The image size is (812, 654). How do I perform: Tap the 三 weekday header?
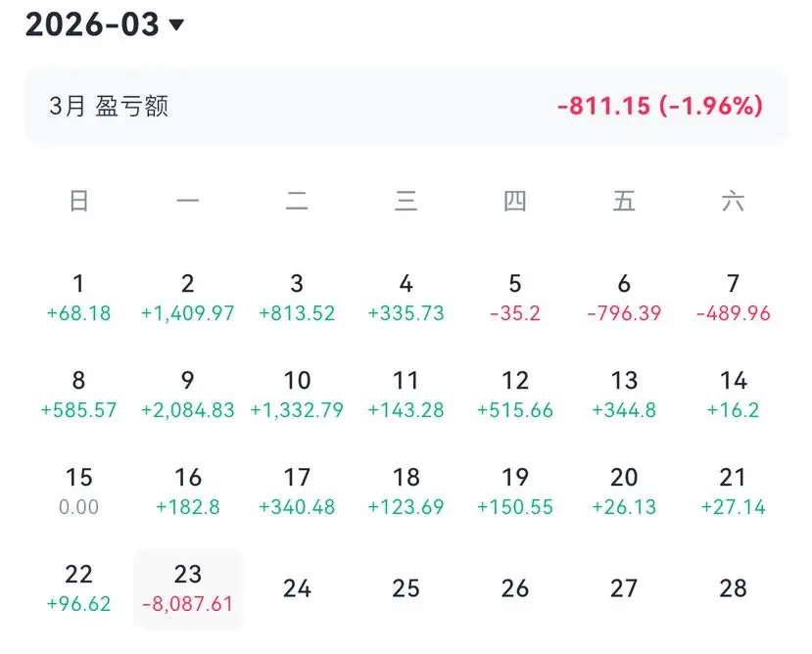(x=406, y=201)
